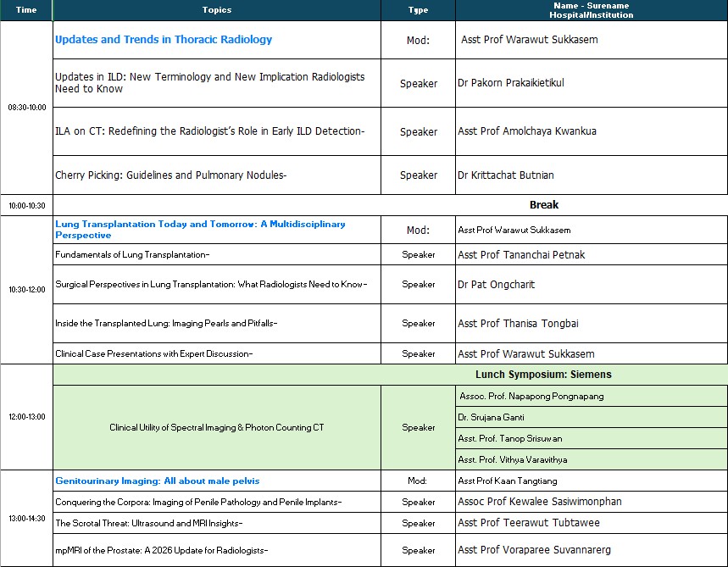Click the 'Type' column header
Viewport: 728px width, 567px height.
[x=418, y=10]
